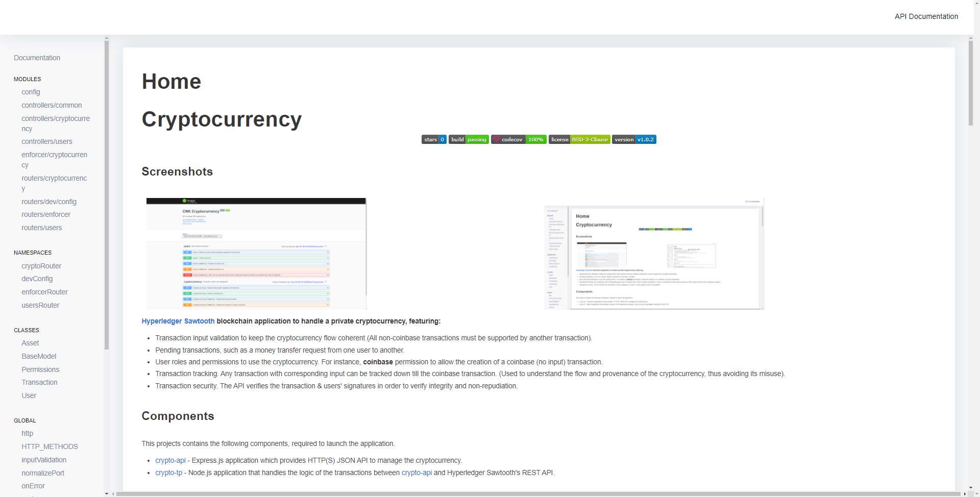This screenshot has height=497, width=980.
Task: Follow crypto-api link in crypto-tp description
Action: (416, 473)
